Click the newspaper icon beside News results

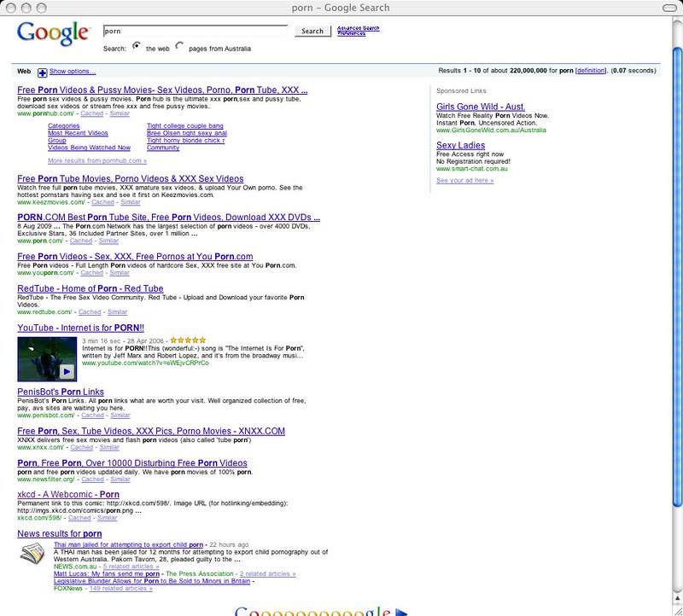pos(32,554)
